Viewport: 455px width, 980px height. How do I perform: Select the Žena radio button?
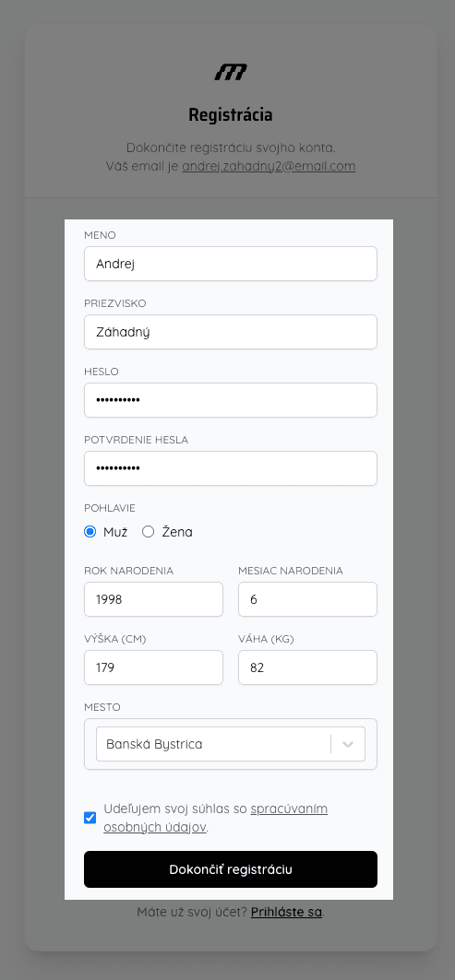click(149, 532)
